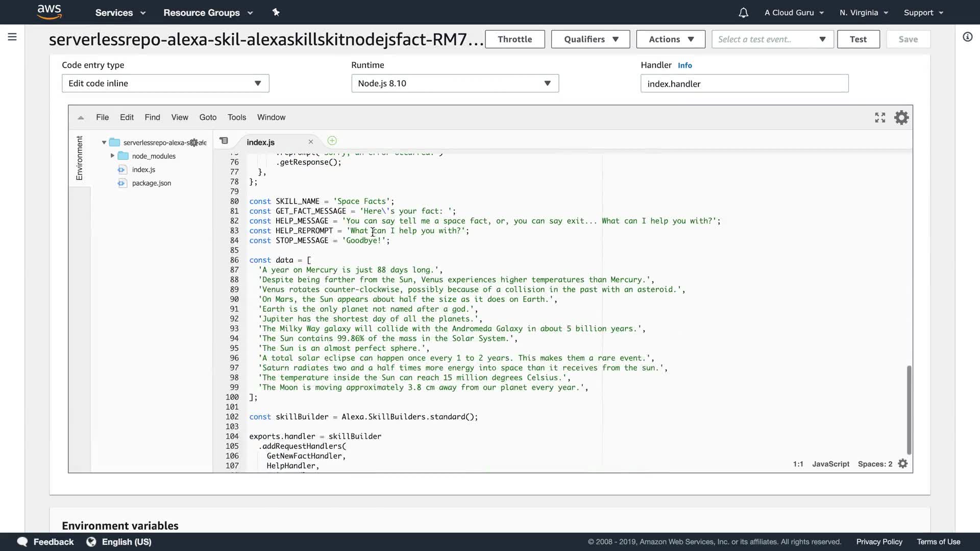Open the hamburger navigation menu
980x551 pixels.
point(12,37)
